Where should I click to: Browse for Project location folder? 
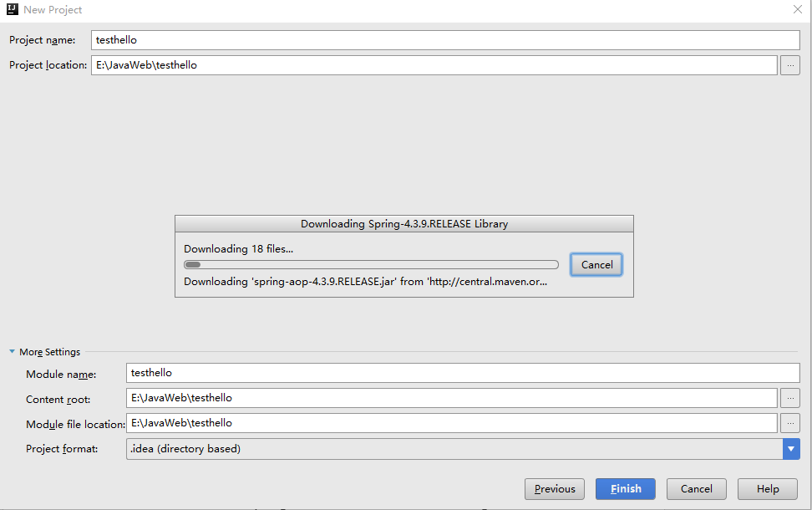pos(789,65)
